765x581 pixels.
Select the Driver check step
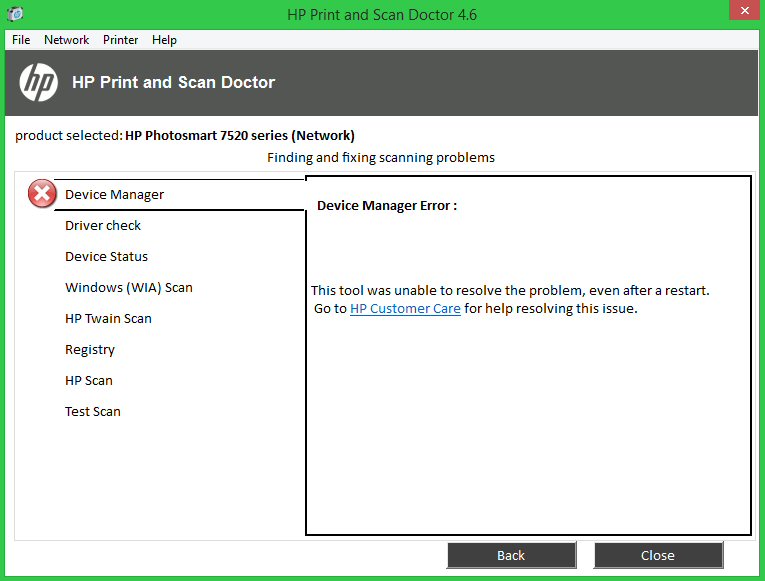pos(103,225)
